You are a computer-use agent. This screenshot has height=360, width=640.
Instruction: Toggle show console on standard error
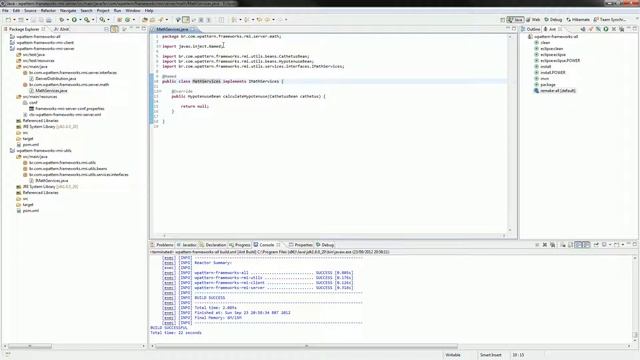pos(587,244)
